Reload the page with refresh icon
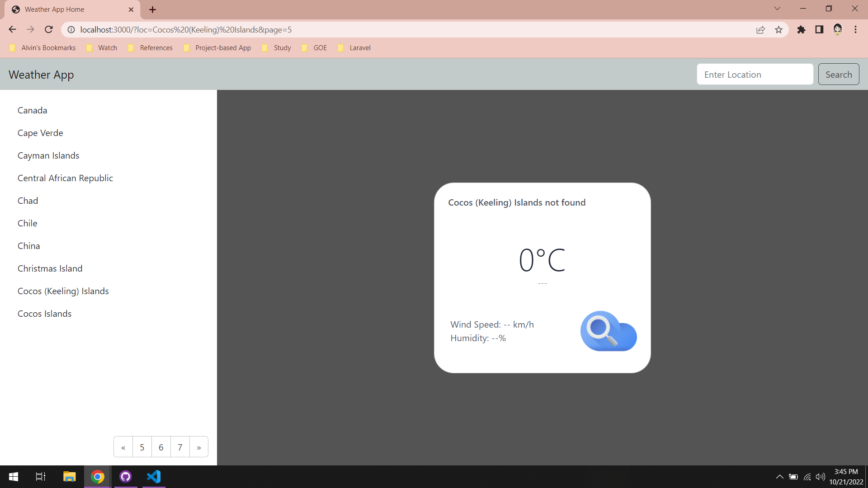 pos(49,29)
